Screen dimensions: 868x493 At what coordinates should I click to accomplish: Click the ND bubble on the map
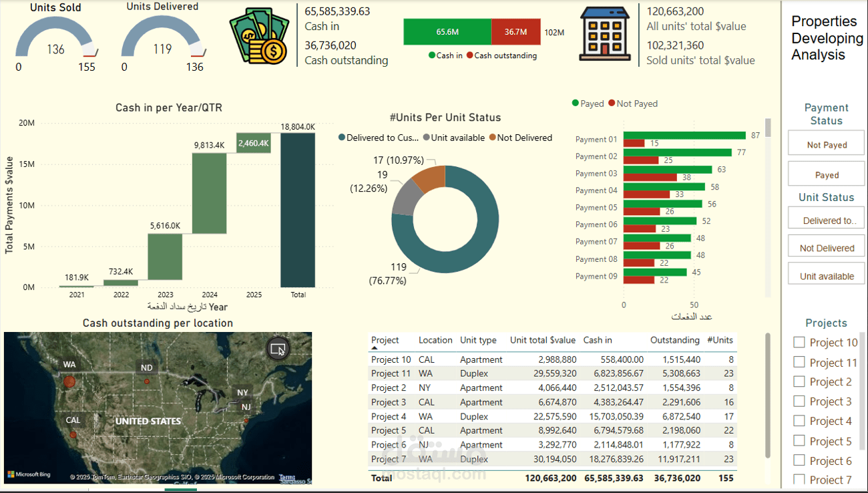[x=147, y=381]
